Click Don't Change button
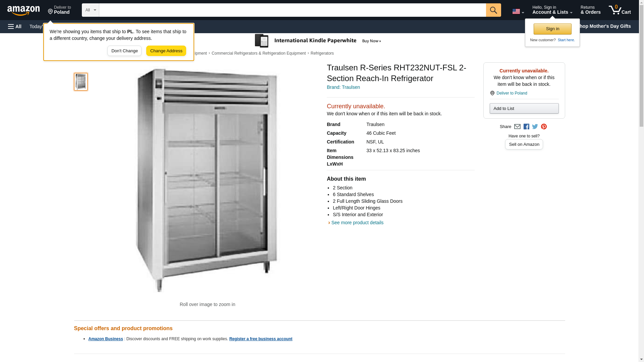Image resolution: width=644 pixels, height=362 pixels. tap(124, 51)
